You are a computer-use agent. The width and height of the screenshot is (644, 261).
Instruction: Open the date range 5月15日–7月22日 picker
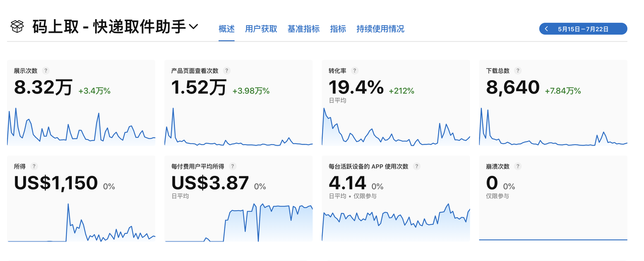[583, 29]
